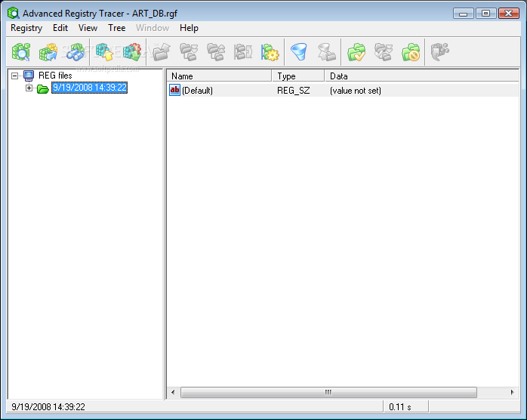Select the REG files root item
The width and height of the screenshot is (527, 420).
55,76
